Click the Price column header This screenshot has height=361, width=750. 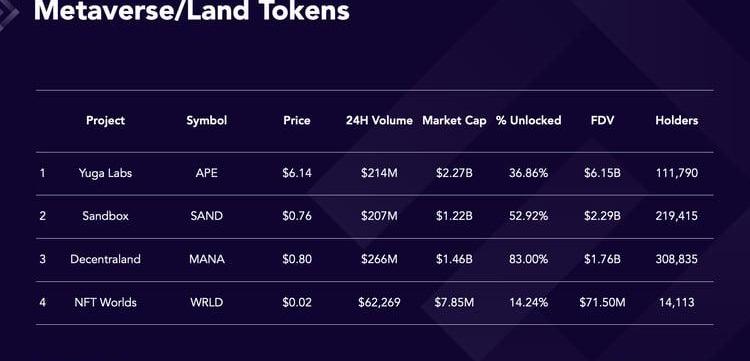(297, 120)
